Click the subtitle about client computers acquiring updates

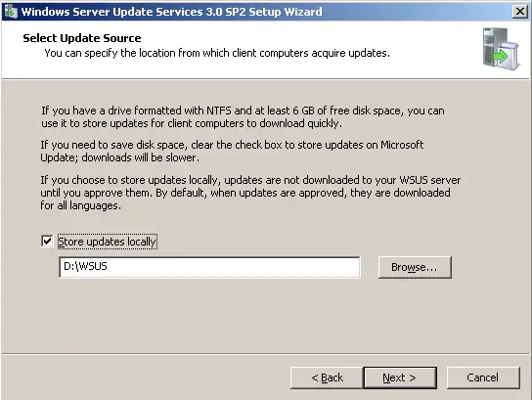[217, 53]
